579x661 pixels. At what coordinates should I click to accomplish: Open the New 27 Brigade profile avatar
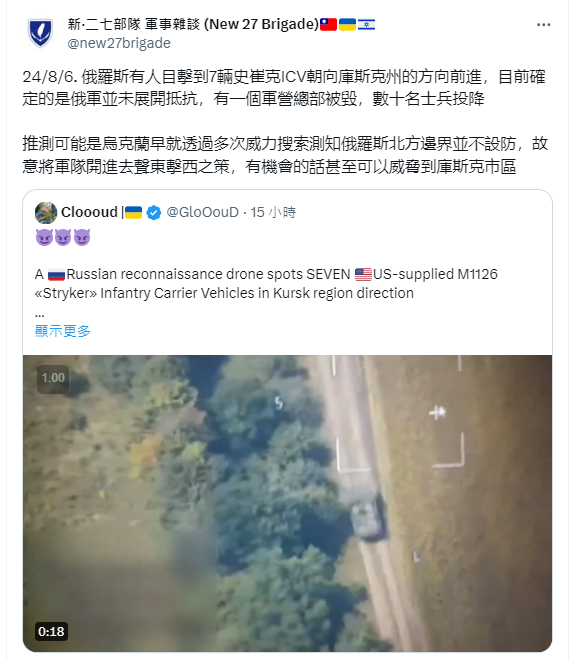click(x=40, y=33)
